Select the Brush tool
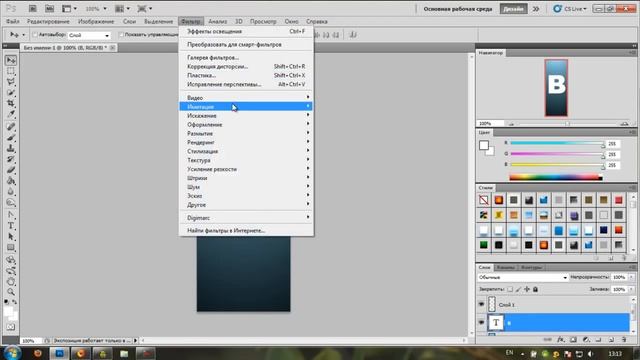This screenshot has height=360, width=640. coord(11,138)
